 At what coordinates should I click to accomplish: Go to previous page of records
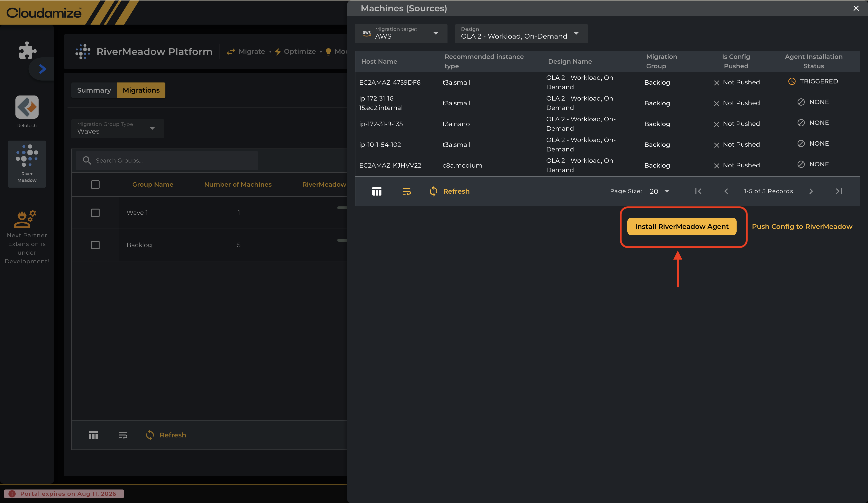tap(726, 191)
